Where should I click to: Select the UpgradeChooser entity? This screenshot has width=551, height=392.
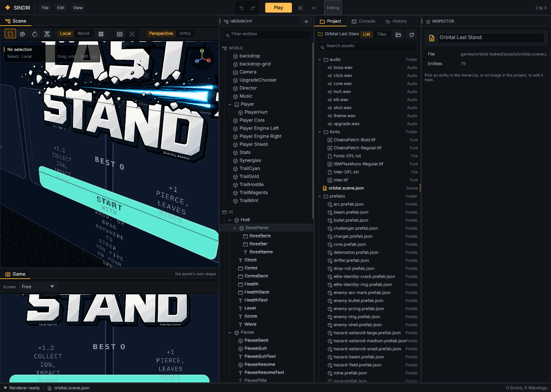[x=267, y=80]
